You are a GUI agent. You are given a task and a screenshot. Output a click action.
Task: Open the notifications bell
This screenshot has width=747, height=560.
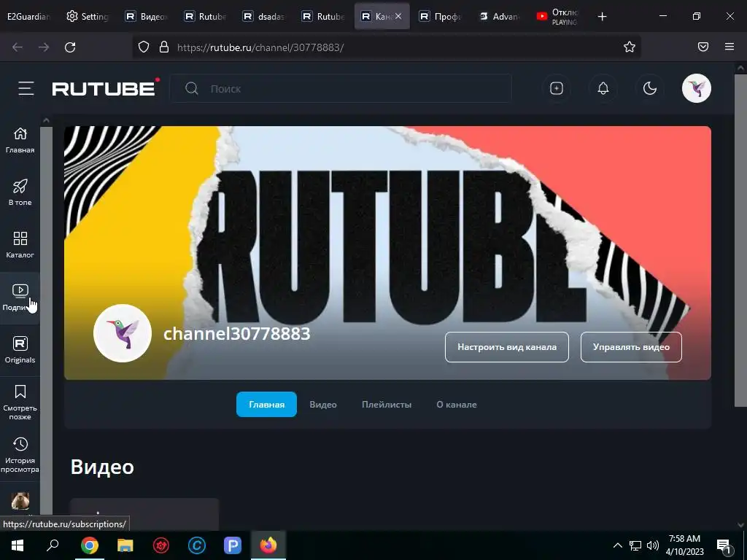603,88
